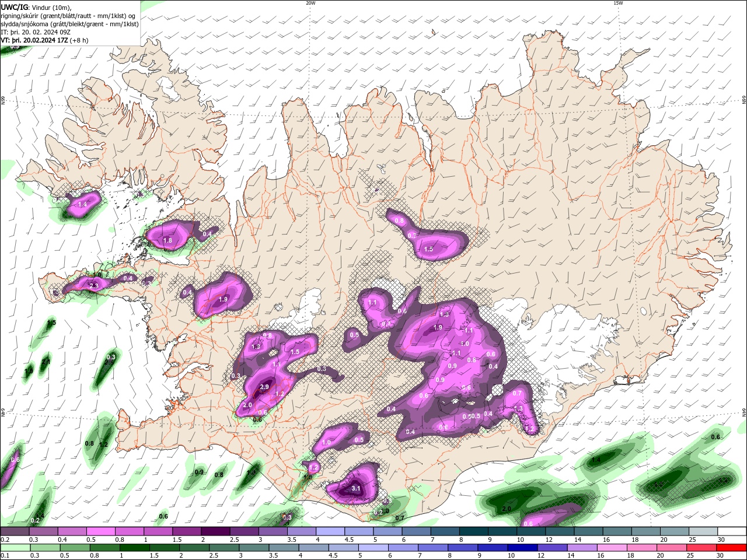Click the '2.1' value over the western sea
Screen dimensions: 747x560
(x=46, y=362)
